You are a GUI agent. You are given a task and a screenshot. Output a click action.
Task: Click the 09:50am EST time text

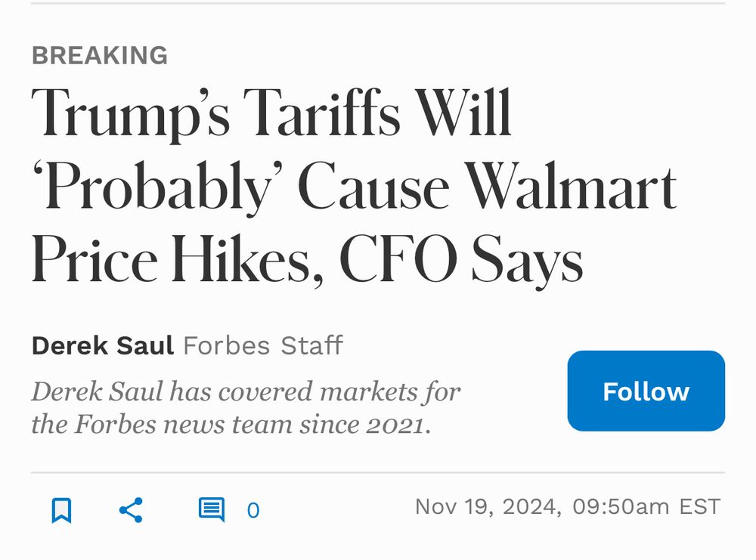pyautogui.click(x=646, y=506)
